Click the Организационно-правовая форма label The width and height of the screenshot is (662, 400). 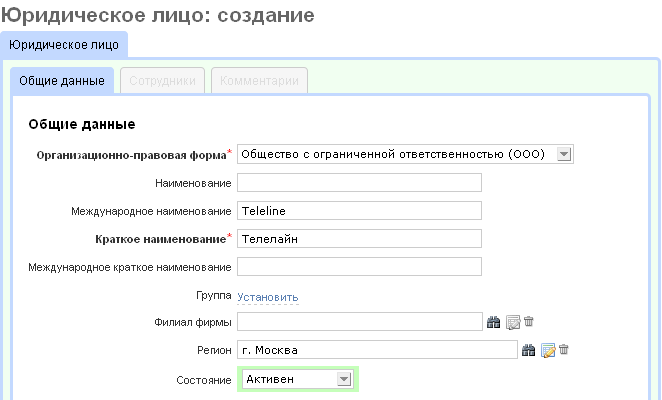click(x=131, y=155)
